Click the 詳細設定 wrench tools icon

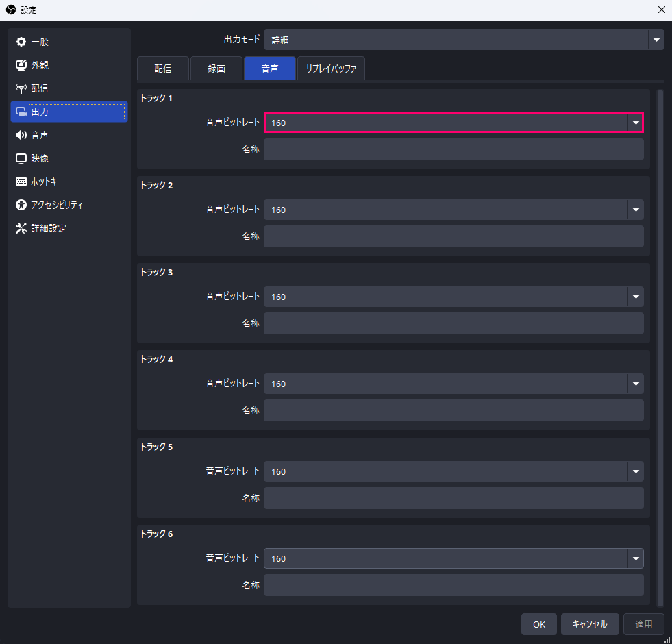[21, 228]
